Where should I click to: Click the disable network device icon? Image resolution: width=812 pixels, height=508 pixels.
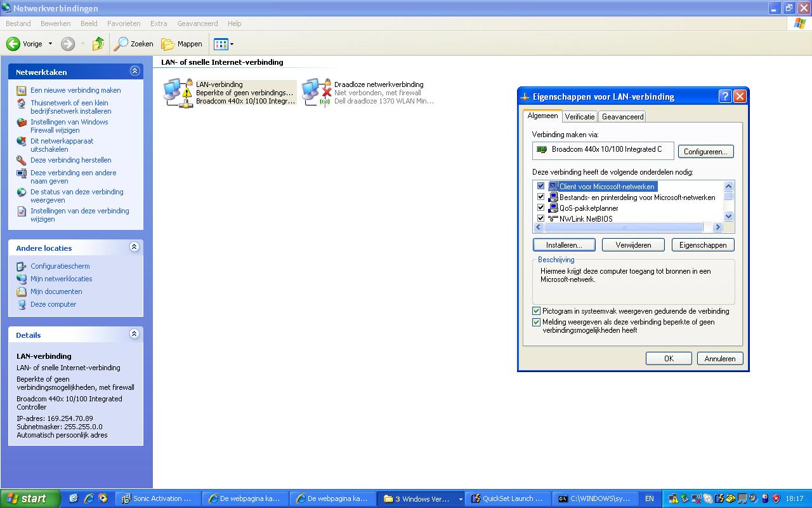[x=22, y=142]
